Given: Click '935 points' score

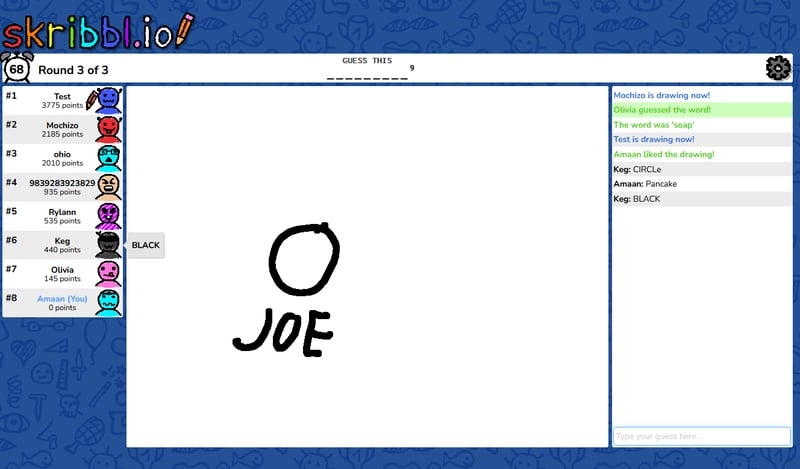Looking at the screenshot, I should click(62, 192).
